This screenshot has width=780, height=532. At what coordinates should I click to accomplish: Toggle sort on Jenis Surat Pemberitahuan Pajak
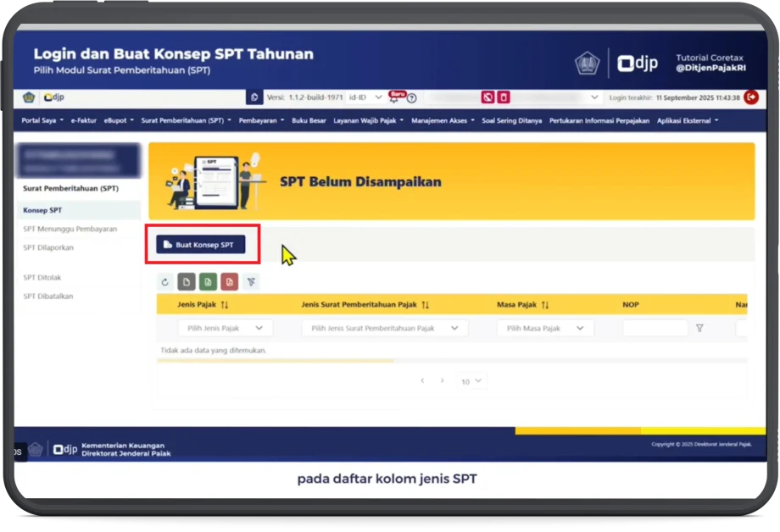(x=425, y=304)
